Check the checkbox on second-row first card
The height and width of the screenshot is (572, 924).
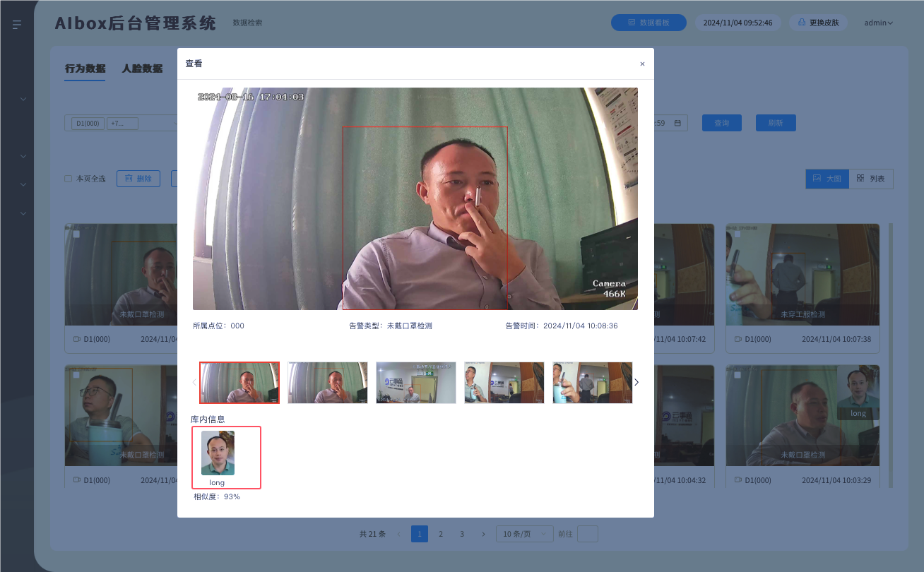(x=76, y=375)
